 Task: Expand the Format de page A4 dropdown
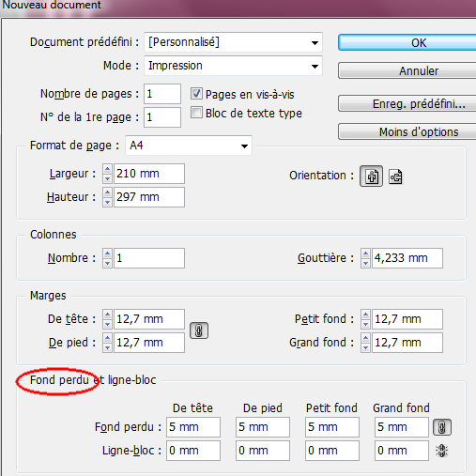(189, 146)
